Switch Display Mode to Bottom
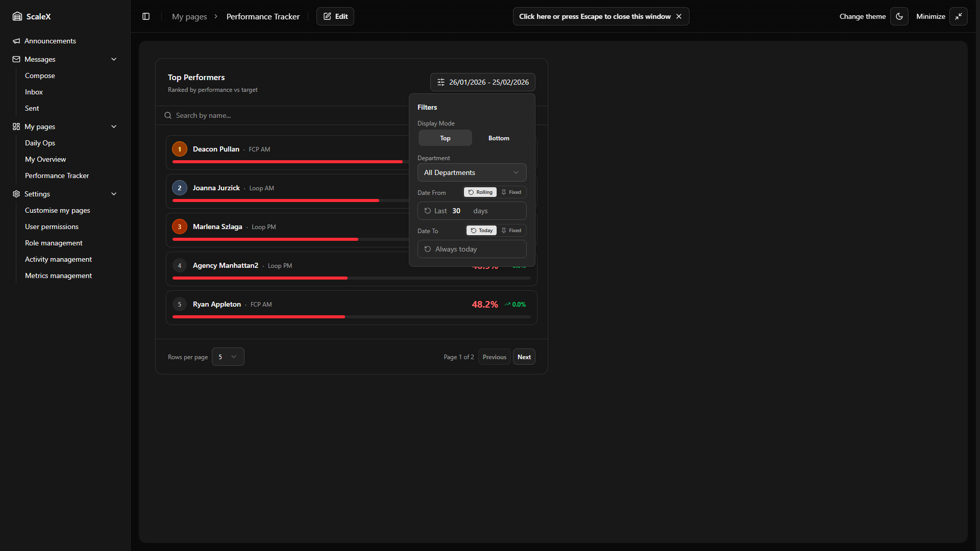This screenshot has height=551, width=980. tap(498, 138)
